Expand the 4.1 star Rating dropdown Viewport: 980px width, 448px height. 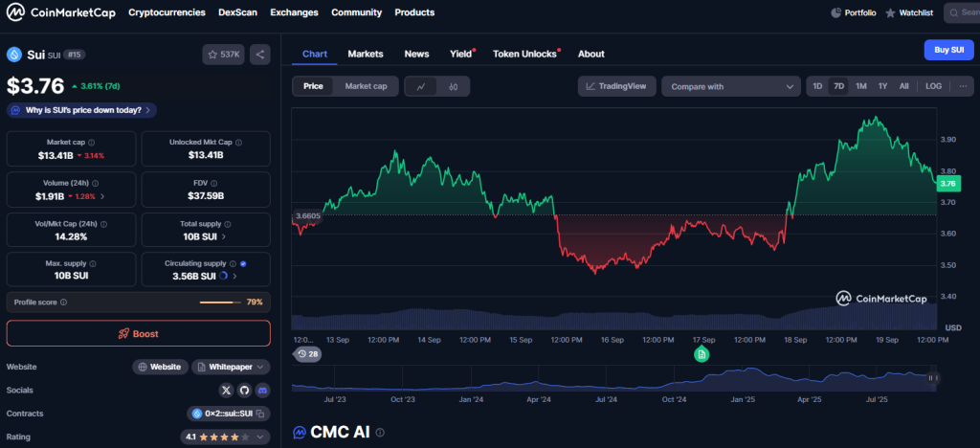[x=226, y=437]
